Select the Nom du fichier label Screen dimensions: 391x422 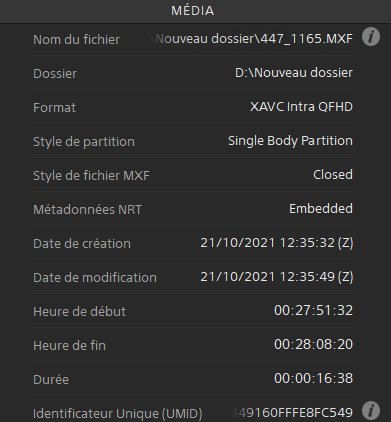[x=76, y=40]
